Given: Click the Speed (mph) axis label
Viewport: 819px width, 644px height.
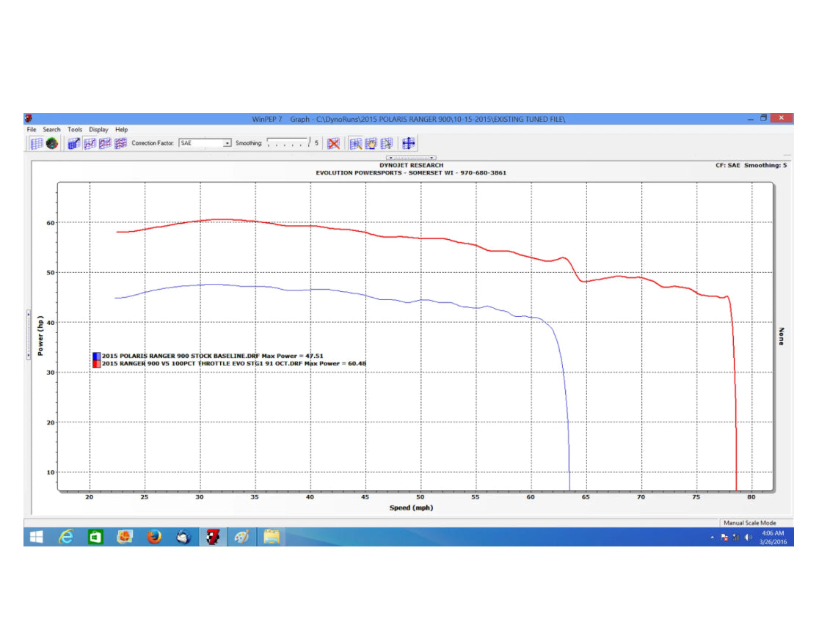Looking at the screenshot, I should click(x=410, y=508).
